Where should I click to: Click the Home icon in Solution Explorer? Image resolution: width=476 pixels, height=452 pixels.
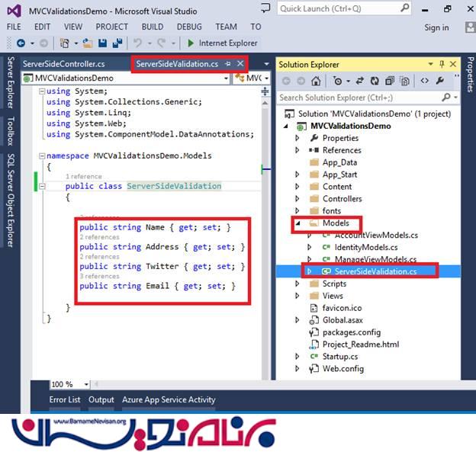(316, 81)
